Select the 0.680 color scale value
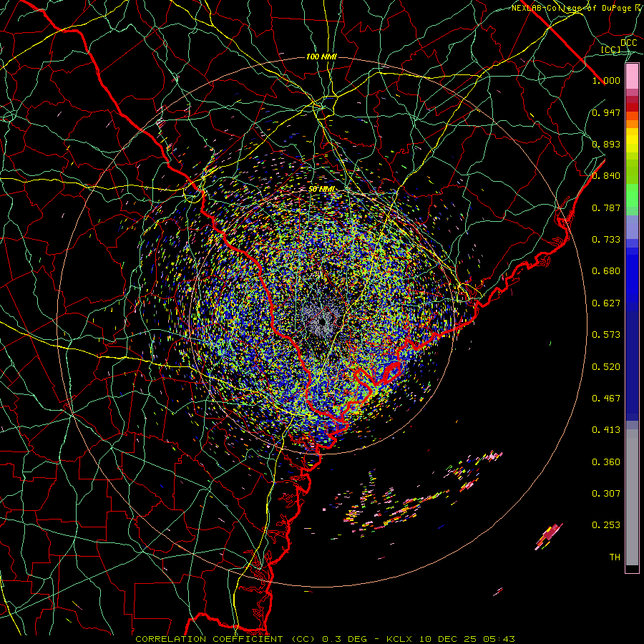Screen dimensions: 644x644 click(606, 271)
